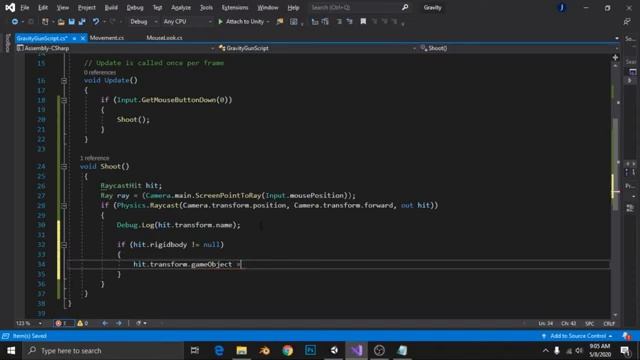
Task: Open Unity from the taskbar
Action: click(x=334, y=351)
